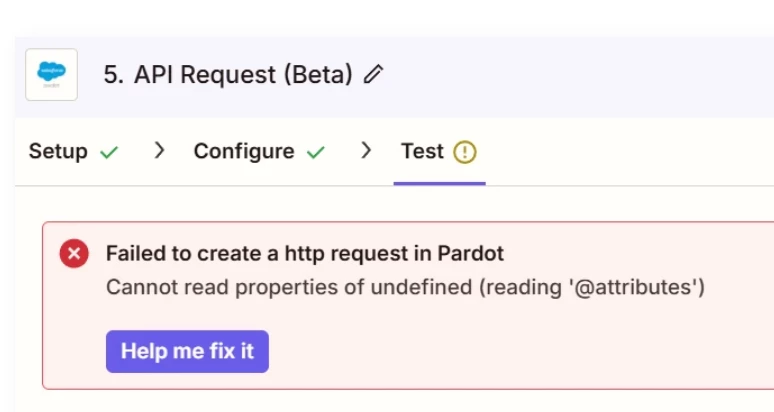Click the '@attributes' error description text
Viewport: 774px width, 412px height.
405,288
